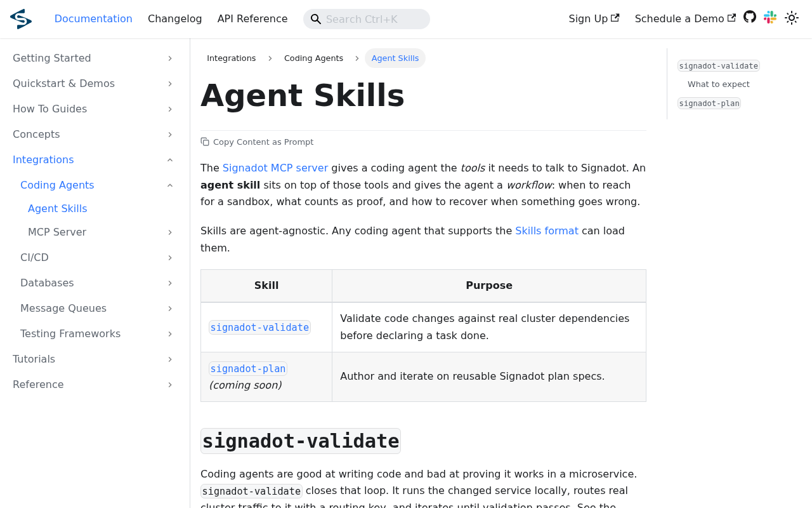The width and height of the screenshot is (812, 508).
Task: Focus the Search input field
Action: [367, 19]
